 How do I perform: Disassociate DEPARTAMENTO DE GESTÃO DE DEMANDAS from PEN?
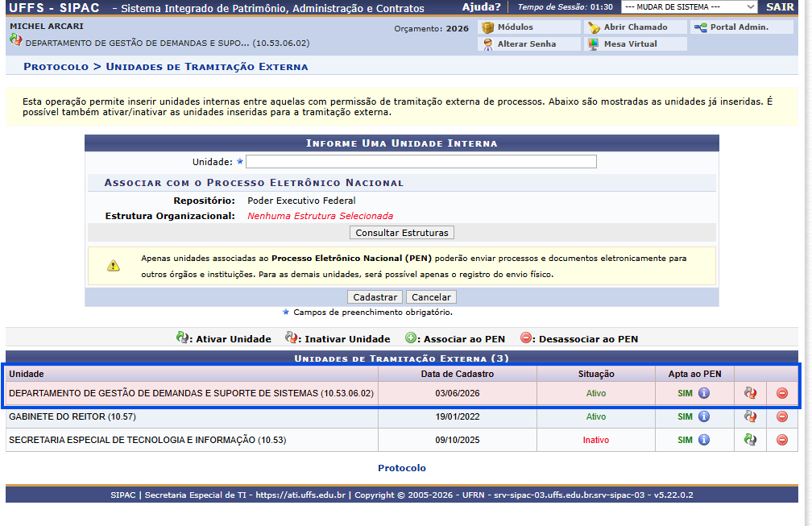(782, 393)
